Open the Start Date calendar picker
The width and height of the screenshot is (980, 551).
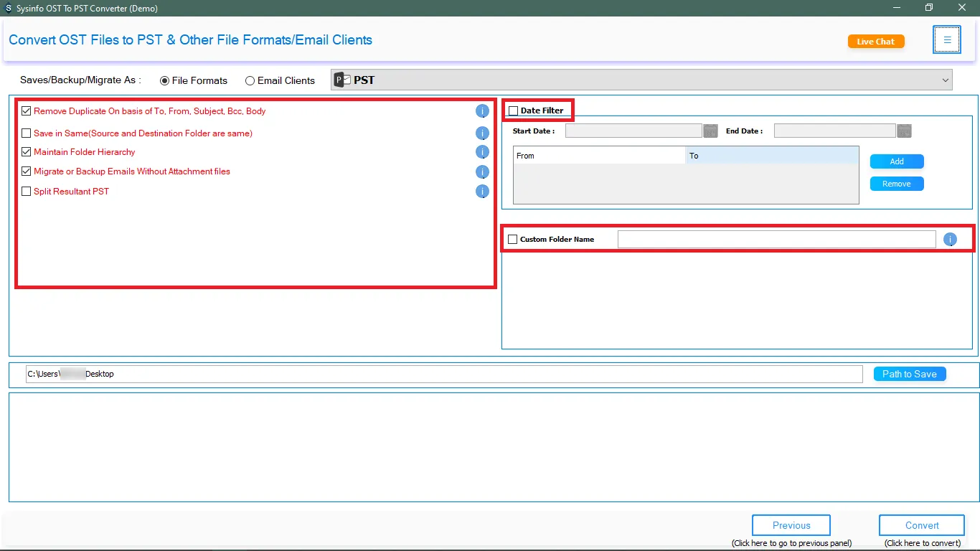(710, 131)
